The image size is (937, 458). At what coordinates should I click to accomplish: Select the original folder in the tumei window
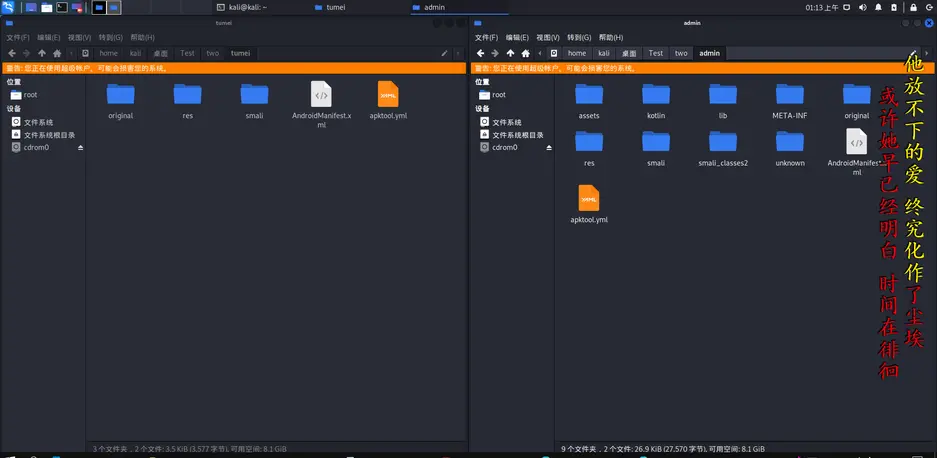click(121, 101)
